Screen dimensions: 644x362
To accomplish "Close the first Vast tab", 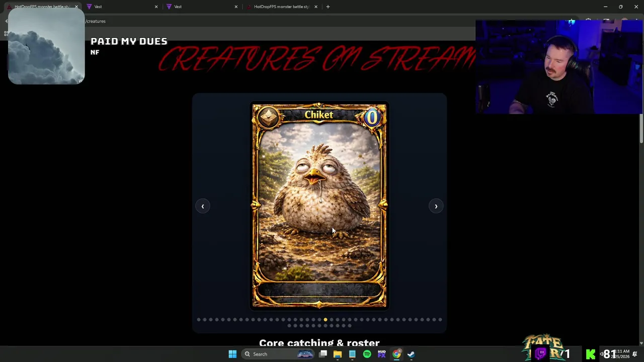I will click(x=156, y=7).
